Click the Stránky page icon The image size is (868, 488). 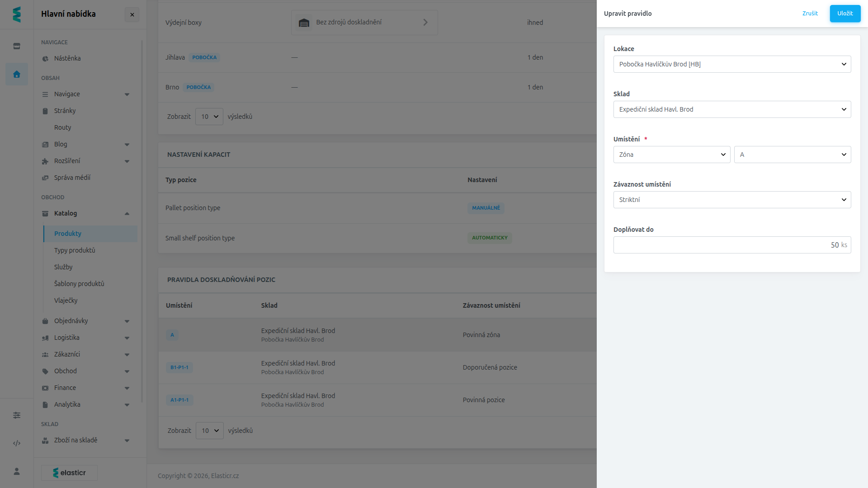point(45,111)
